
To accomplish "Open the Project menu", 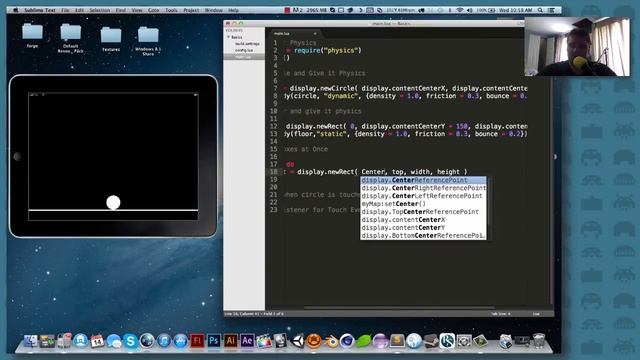I will 191,10.
